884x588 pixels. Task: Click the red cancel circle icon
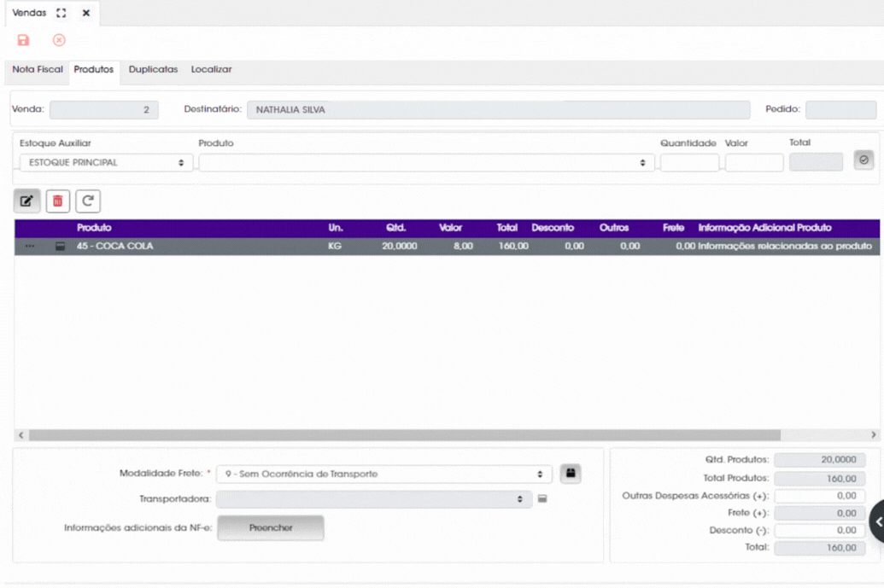(59, 40)
